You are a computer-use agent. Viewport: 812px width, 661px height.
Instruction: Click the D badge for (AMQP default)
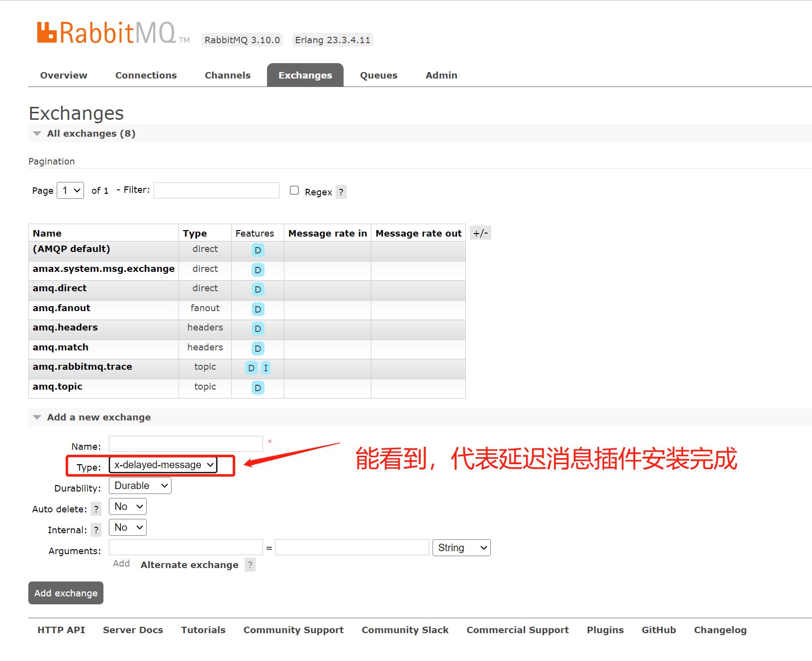coord(258,250)
